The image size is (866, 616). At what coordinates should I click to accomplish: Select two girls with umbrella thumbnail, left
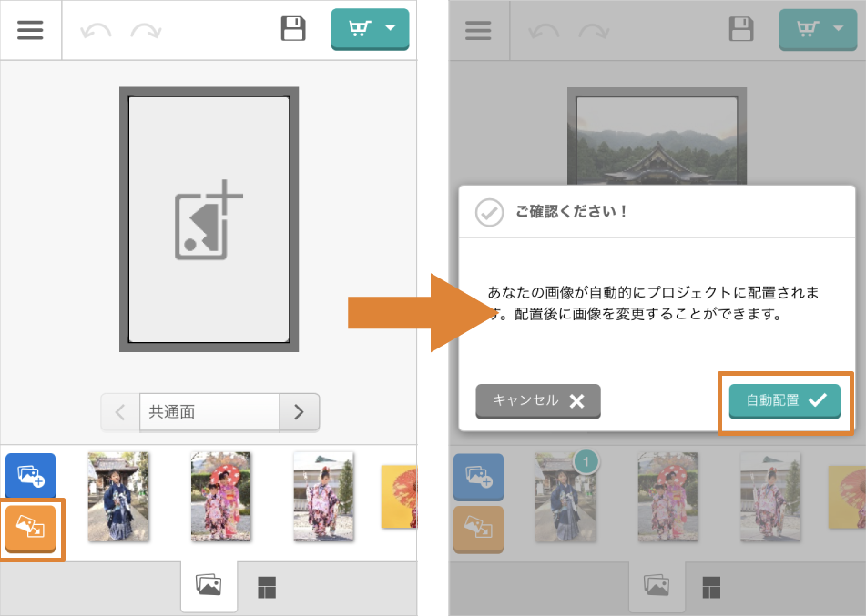pyautogui.click(x=221, y=496)
